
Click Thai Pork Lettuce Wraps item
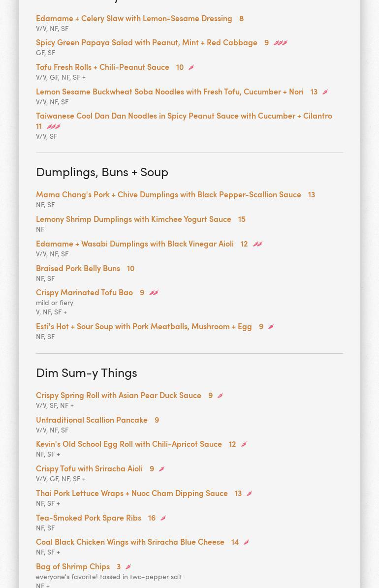pos(132,493)
